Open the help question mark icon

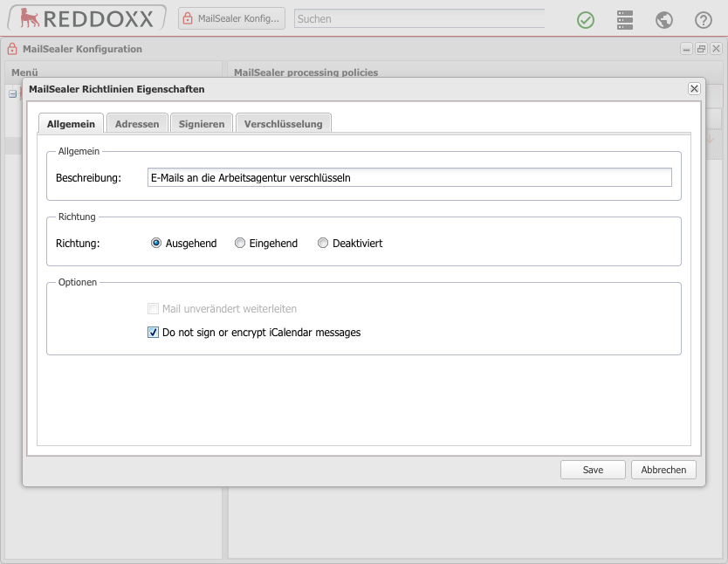[704, 20]
